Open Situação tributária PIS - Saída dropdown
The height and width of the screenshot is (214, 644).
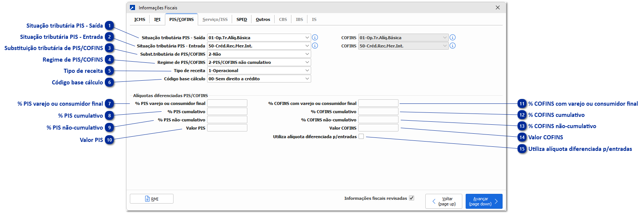[x=259, y=37]
